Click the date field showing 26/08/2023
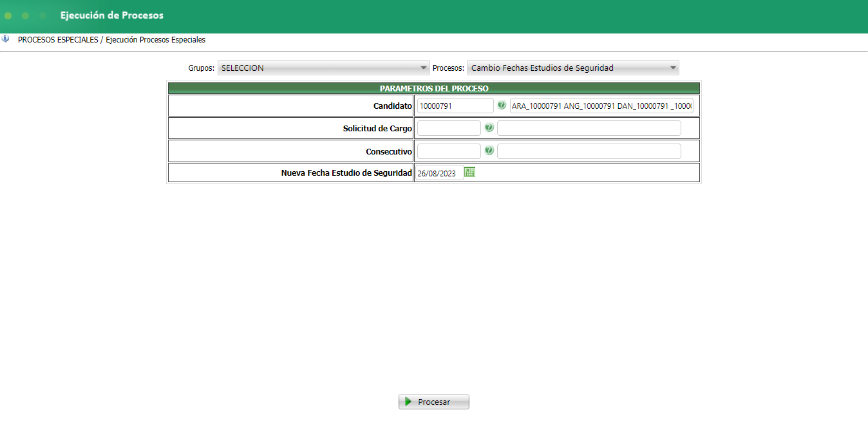Viewport: 868px width, 430px height. coord(439,173)
